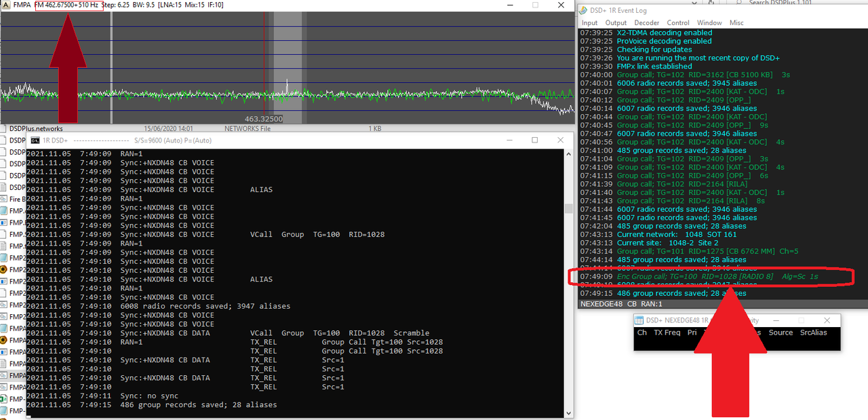The image size is (868, 420).
Task: Click the NEXEDGE48 CB RAN:1 status bar
Action: click(x=722, y=303)
